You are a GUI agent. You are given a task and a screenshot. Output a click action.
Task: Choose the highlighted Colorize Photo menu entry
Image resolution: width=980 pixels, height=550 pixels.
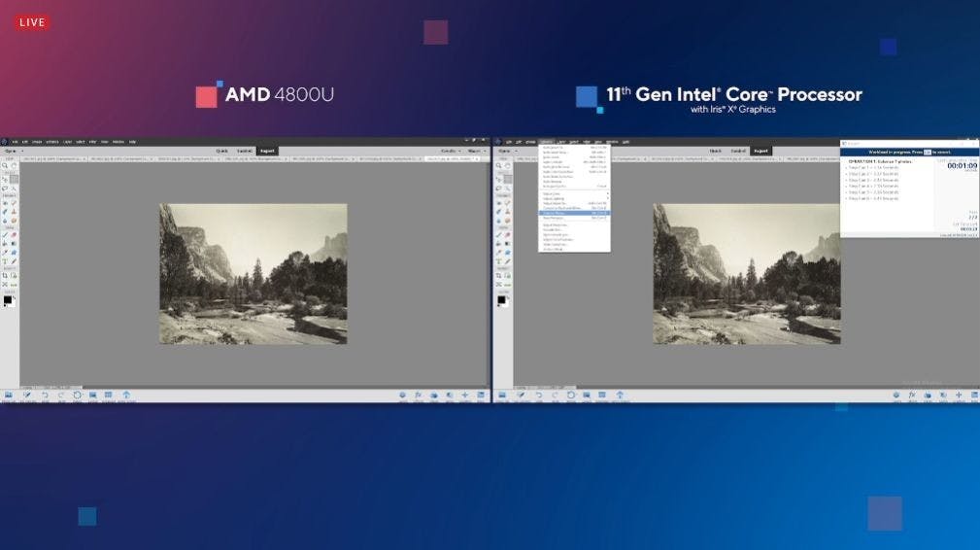coord(574,213)
